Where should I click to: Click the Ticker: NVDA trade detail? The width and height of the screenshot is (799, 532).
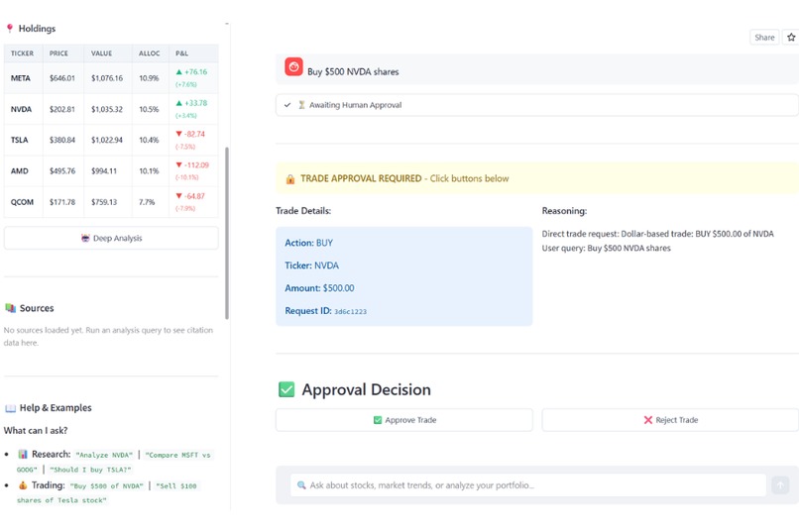tap(312, 266)
